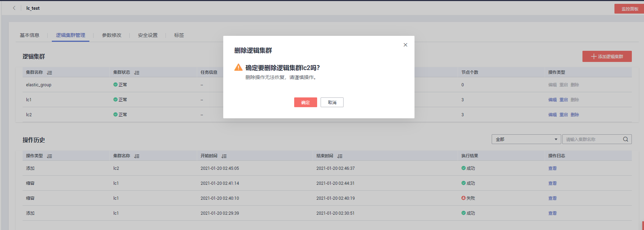This screenshot has height=230, width=644.
Task: Switch to the 安全设置 tab
Action: (x=148, y=35)
